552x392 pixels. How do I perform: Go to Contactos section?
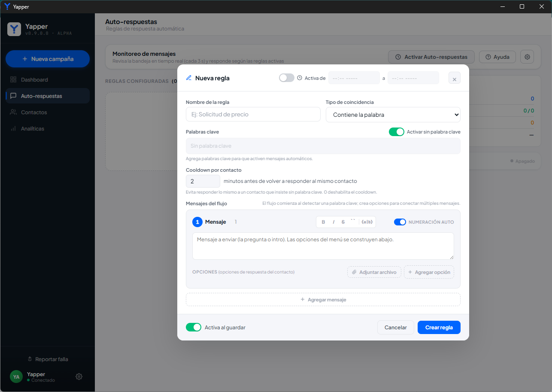click(48, 112)
